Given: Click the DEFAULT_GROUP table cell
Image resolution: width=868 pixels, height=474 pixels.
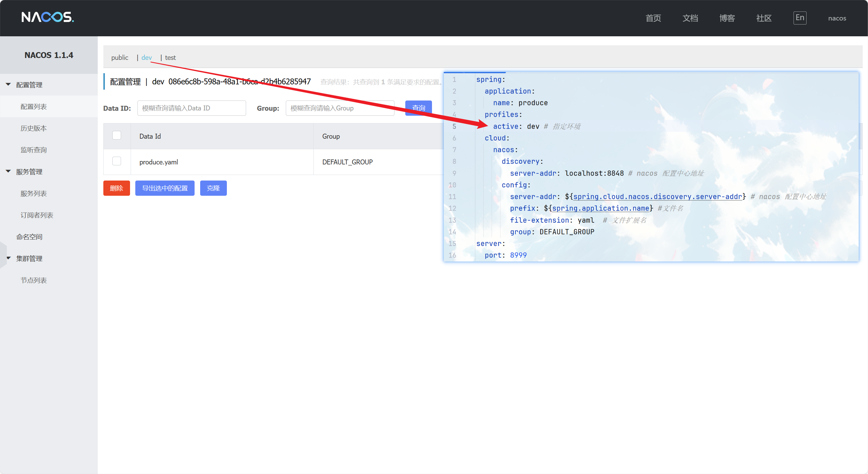Looking at the screenshot, I should coord(347,162).
